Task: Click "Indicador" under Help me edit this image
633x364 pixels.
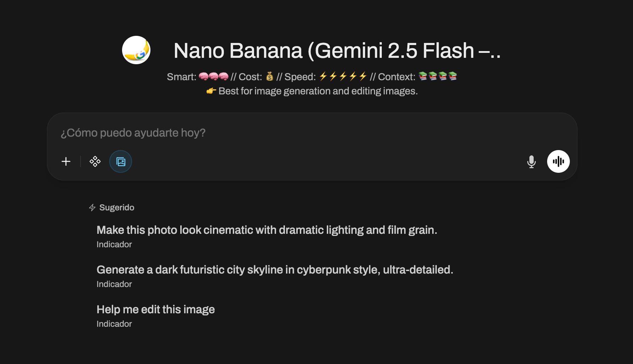Action: point(114,324)
